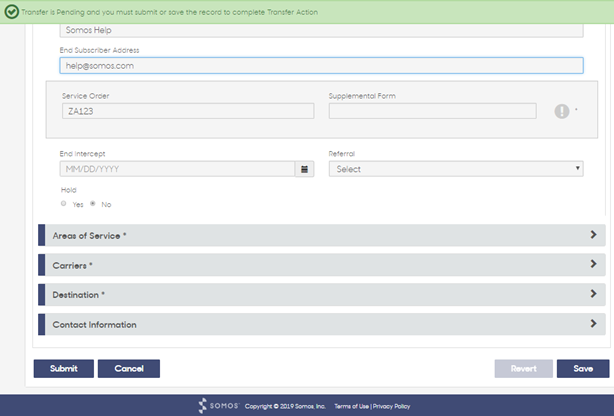Expand the Destination section
The width and height of the screenshot is (614, 416).
click(322, 295)
